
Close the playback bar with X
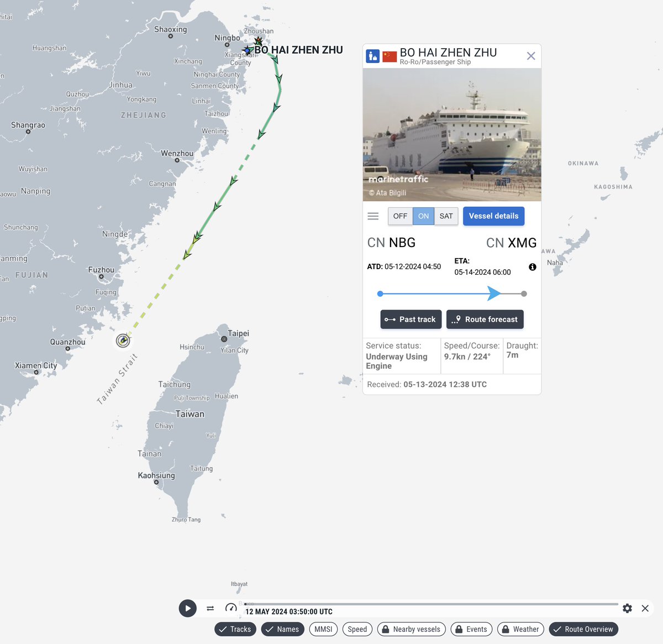coord(645,608)
